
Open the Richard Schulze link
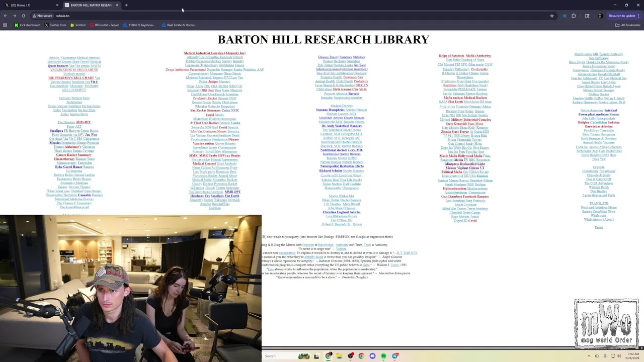(331, 171)
